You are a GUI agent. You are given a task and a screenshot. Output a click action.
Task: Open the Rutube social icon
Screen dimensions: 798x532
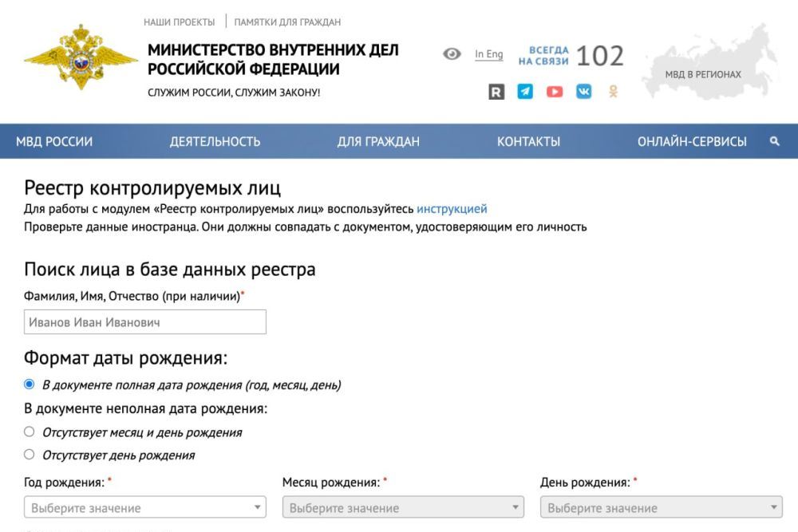(496, 92)
